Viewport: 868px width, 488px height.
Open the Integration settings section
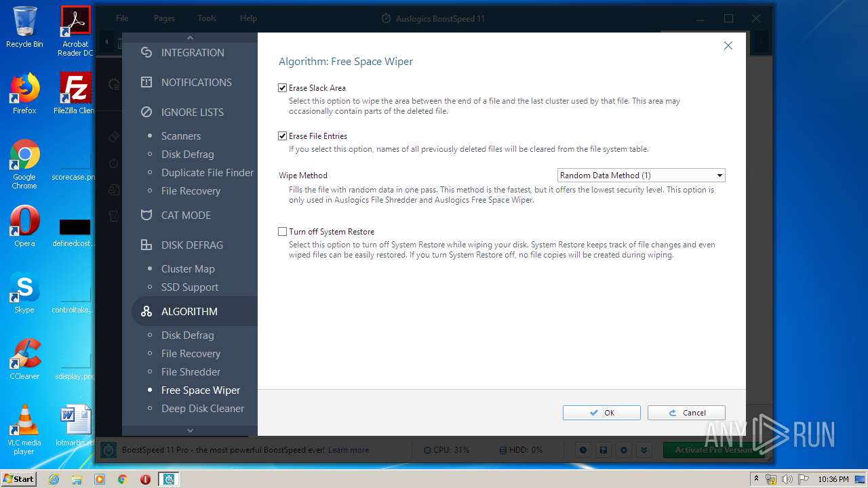tap(193, 52)
